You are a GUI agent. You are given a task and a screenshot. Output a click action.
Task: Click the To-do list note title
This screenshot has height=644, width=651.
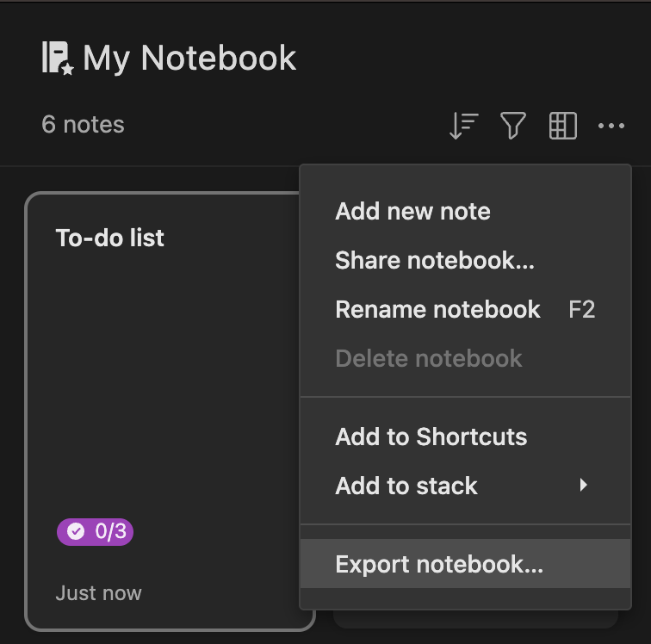[x=109, y=238]
